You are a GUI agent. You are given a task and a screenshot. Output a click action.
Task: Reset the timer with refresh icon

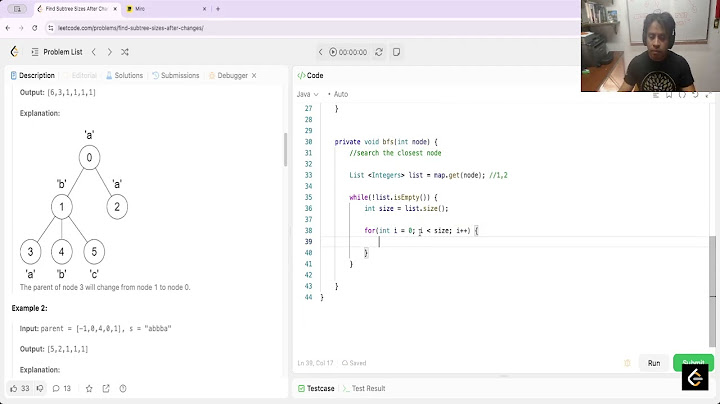pos(379,52)
